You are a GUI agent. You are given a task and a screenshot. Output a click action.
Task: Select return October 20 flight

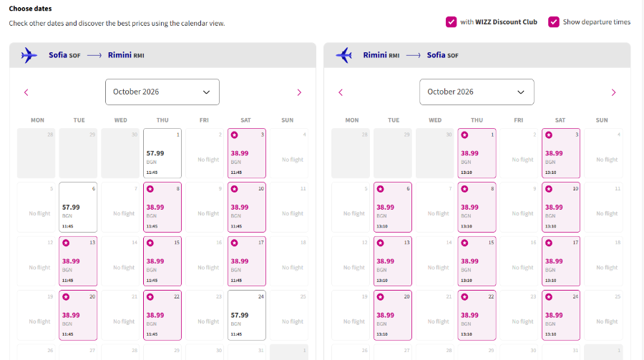point(393,315)
